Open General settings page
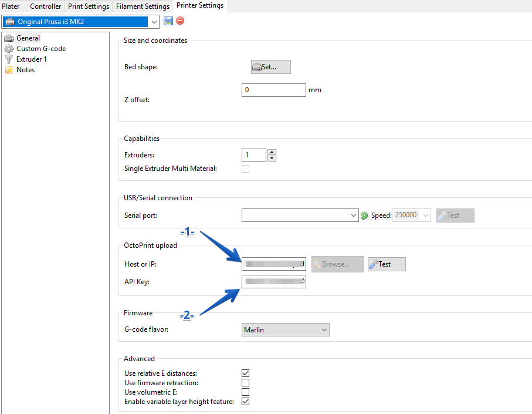This screenshot has width=532, height=414. pos(28,38)
